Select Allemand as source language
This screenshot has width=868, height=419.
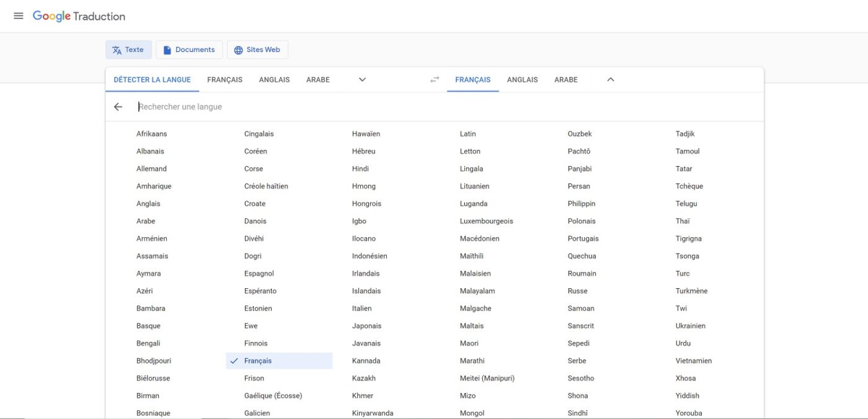(151, 168)
